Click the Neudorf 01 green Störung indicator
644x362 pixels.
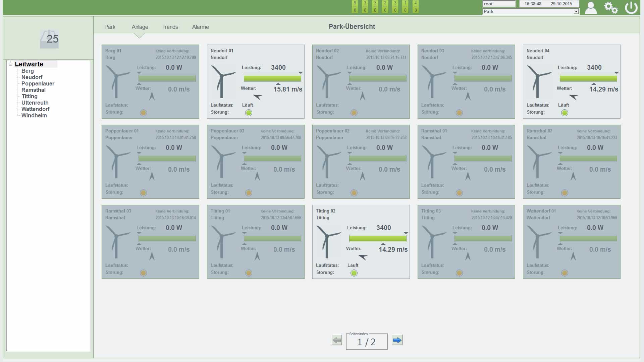(x=249, y=113)
